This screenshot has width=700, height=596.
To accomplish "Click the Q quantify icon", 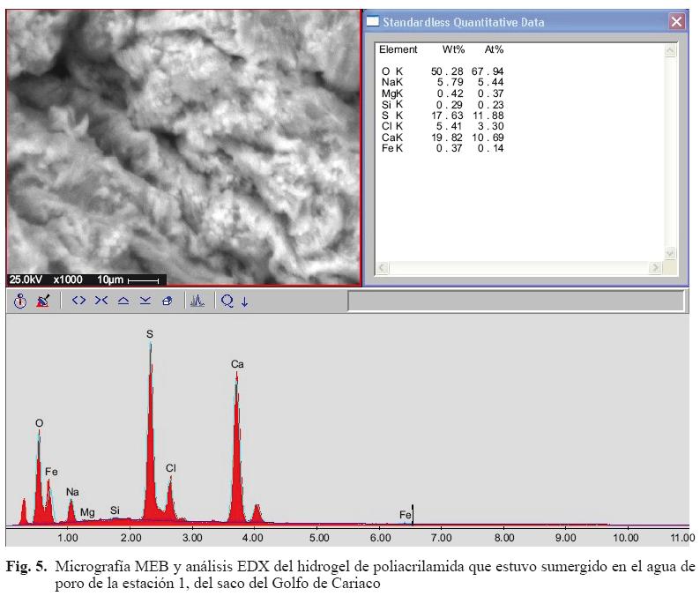I will [x=227, y=301].
